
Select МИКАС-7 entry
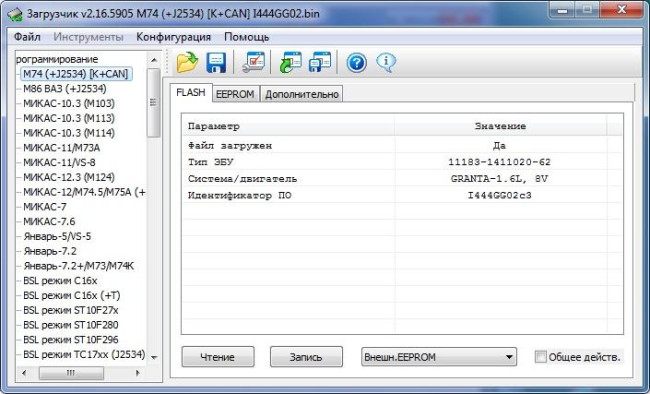click(x=44, y=207)
